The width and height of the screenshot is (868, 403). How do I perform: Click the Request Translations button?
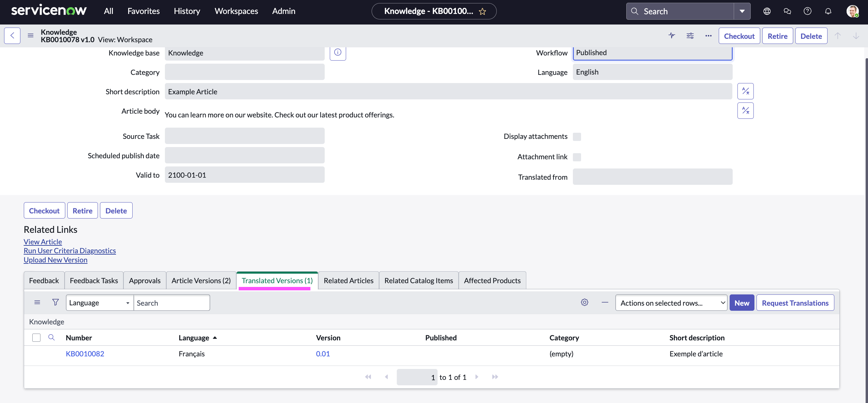pyautogui.click(x=795, y=303)
